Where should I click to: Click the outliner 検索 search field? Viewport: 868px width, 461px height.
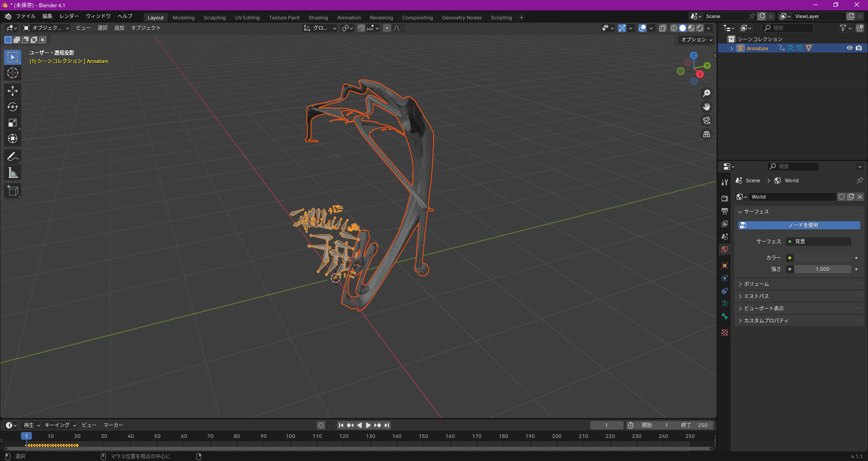point(788,28)
